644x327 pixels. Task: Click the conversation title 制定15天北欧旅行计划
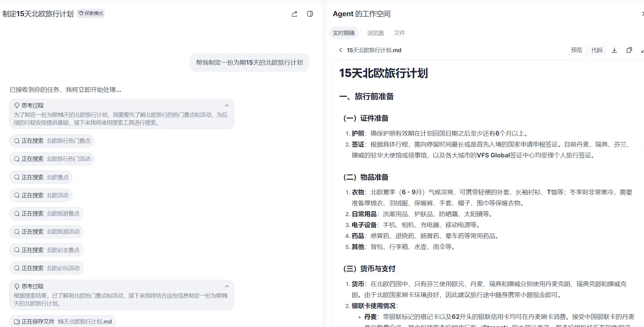tap(38, 14)
